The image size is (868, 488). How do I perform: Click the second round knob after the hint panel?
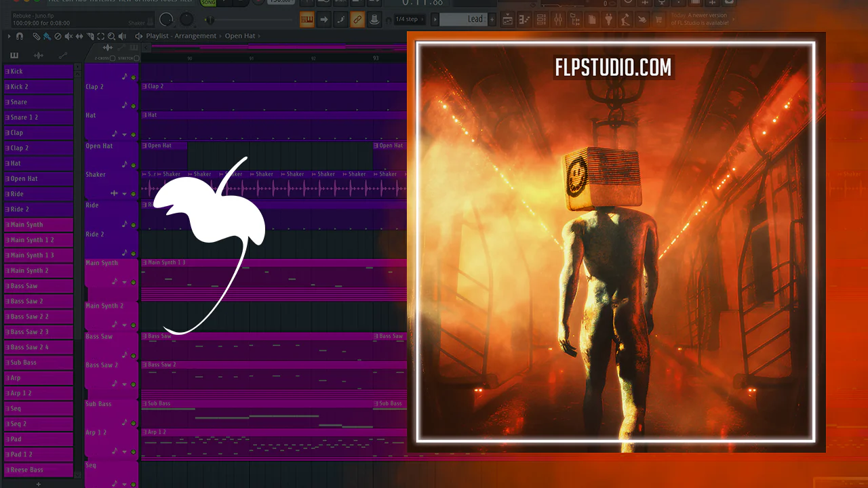coord(186,19)
